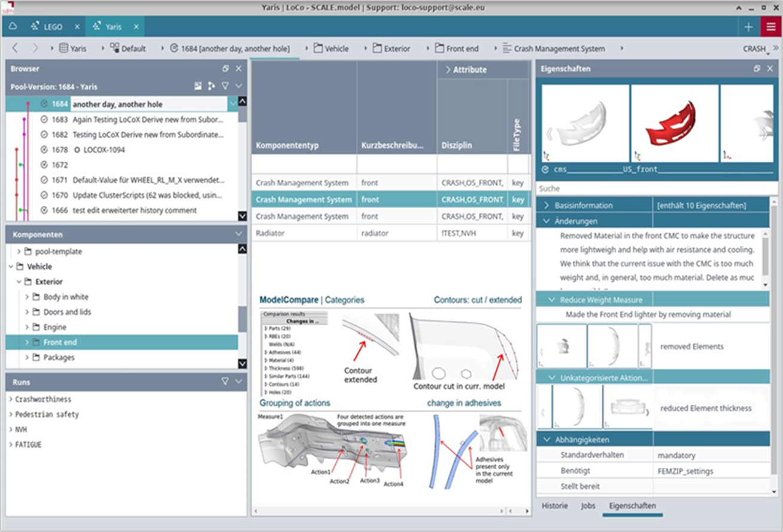This screenshot has height=532, width=783.
Task: Collapse the Komponenten panel chevron
Action: click(239, 235)
